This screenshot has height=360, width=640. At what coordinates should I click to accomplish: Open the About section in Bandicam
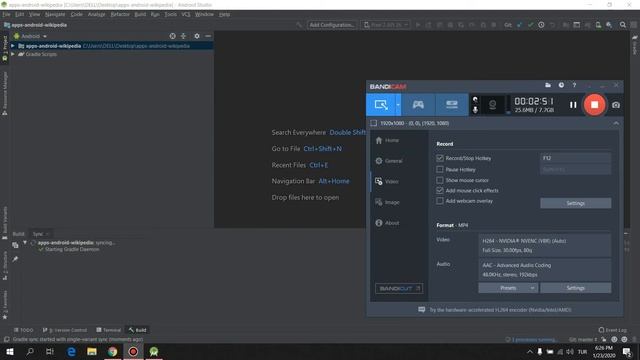point(387,223)
